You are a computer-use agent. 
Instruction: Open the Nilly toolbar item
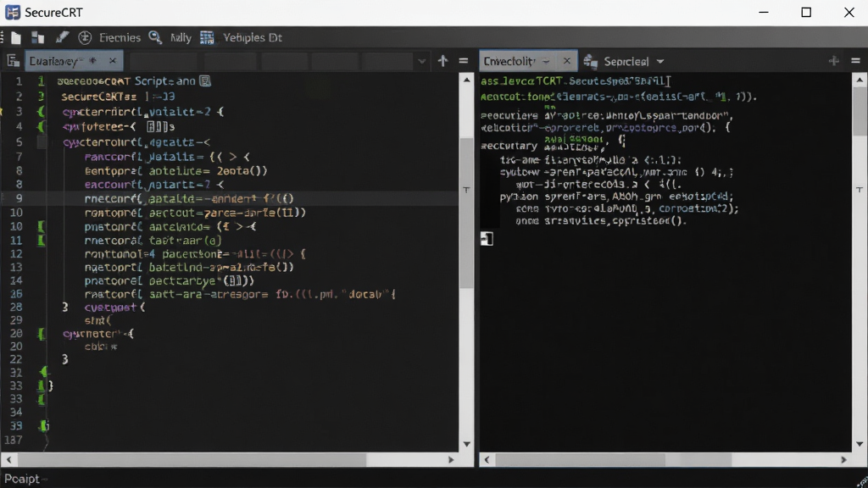pyautogui.click(x=181, y=37)
